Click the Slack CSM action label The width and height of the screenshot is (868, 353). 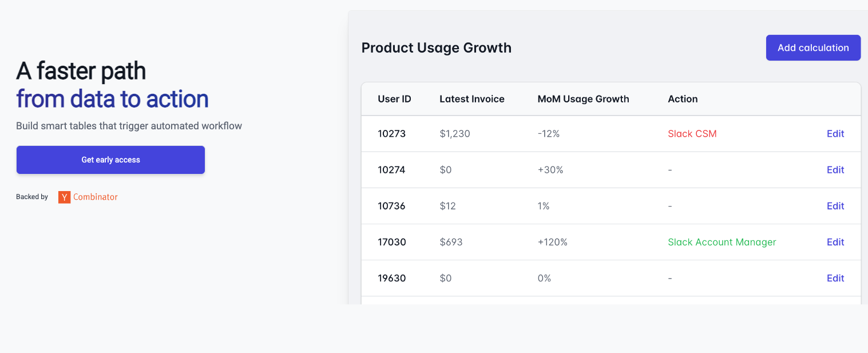[692, 134]
